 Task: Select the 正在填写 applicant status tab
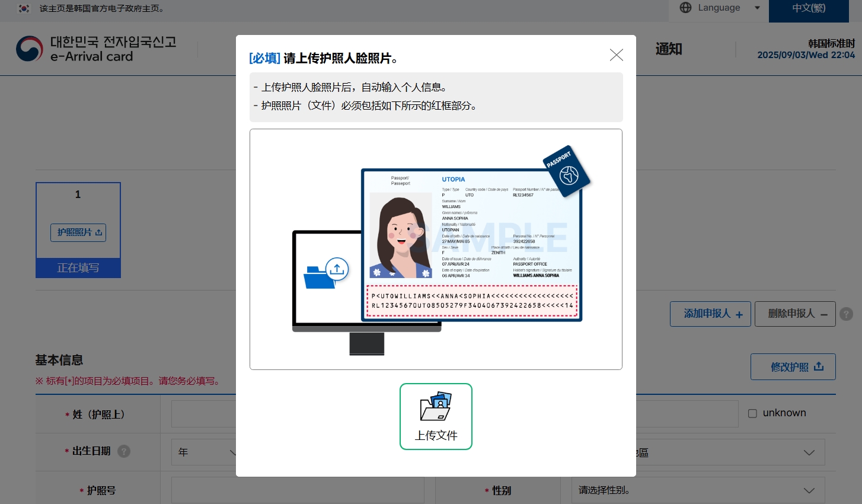tap(78, 268)
